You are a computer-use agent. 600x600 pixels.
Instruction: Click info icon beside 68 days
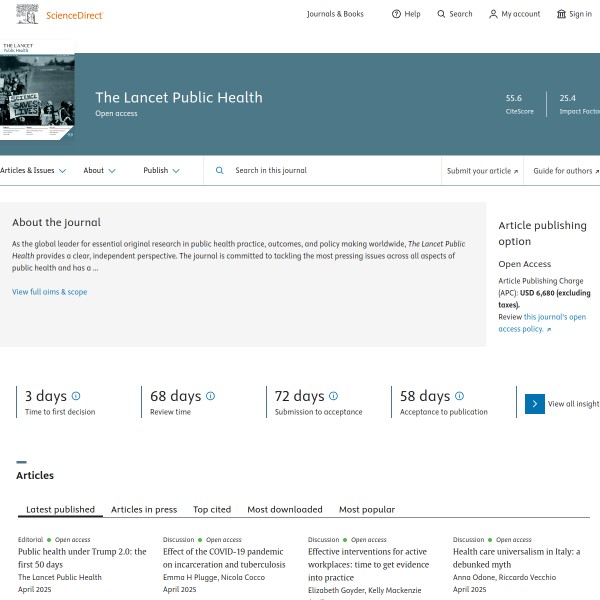click(210, 396)
